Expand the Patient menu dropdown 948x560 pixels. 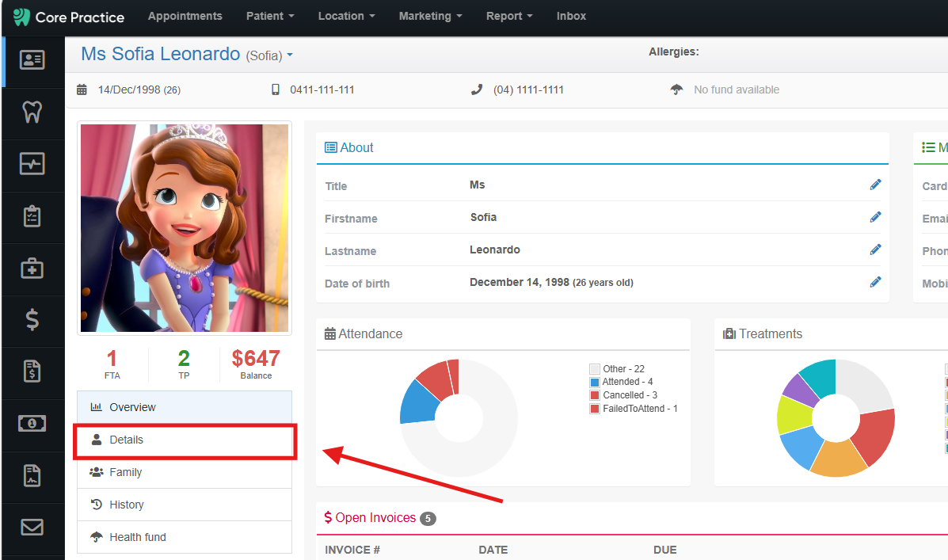pos(269,17)
